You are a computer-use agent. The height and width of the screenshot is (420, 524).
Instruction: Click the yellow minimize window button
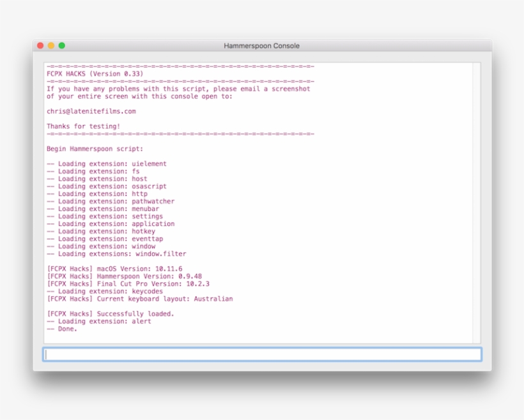click(x=50, y=45)
